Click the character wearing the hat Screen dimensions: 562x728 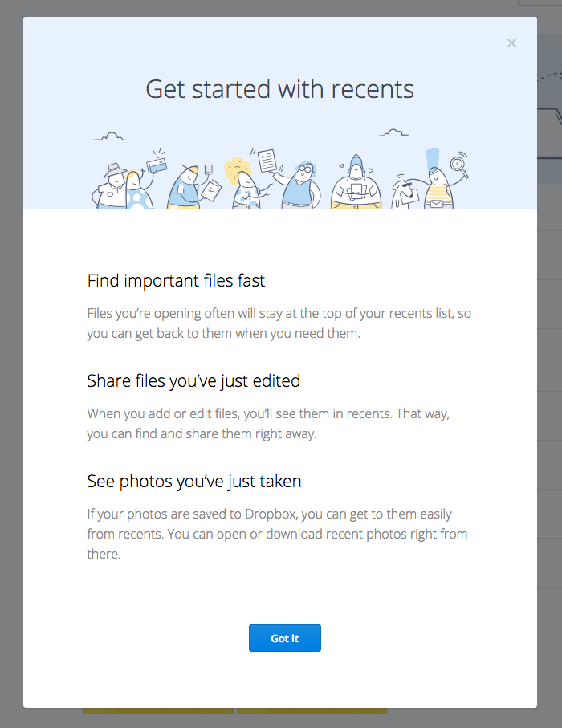pyautogui.click(x=112, y=187)
